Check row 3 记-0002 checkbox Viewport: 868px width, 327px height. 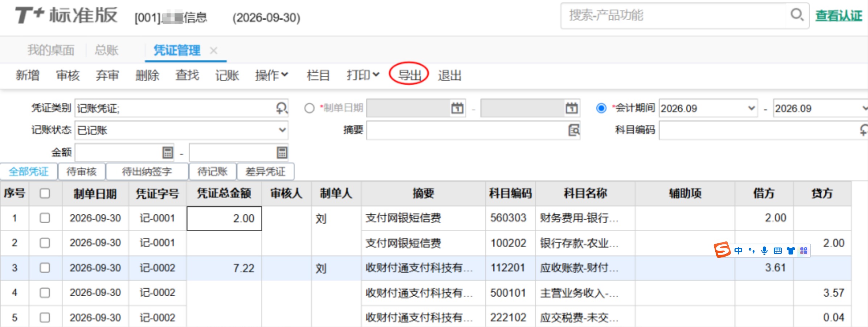tap(45, 268)
